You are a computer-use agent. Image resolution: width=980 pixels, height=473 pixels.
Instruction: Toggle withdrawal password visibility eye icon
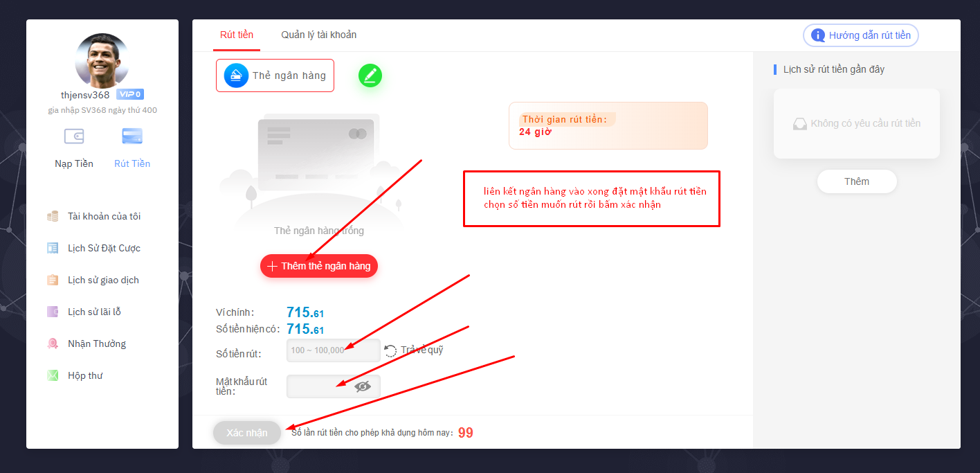[363, 386]
